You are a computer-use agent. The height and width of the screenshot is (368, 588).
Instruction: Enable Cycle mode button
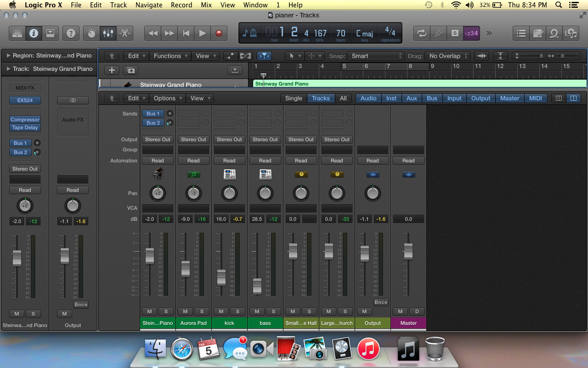(x=422, y=33)
